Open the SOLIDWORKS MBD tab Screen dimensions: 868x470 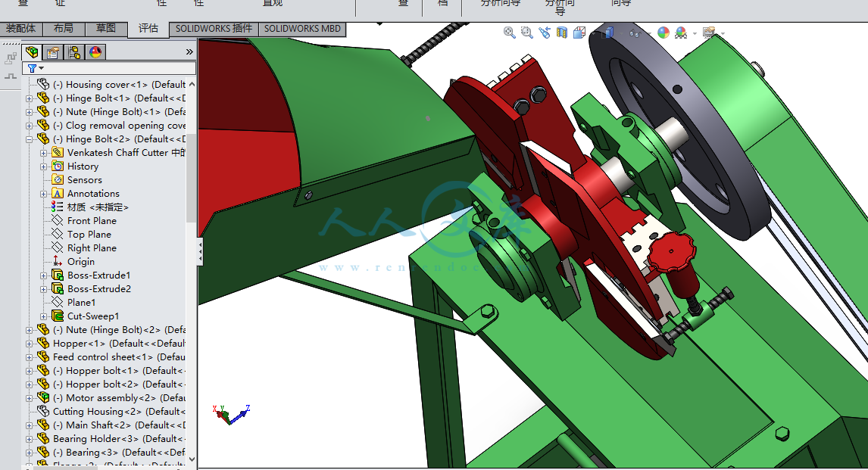point(302,29)
